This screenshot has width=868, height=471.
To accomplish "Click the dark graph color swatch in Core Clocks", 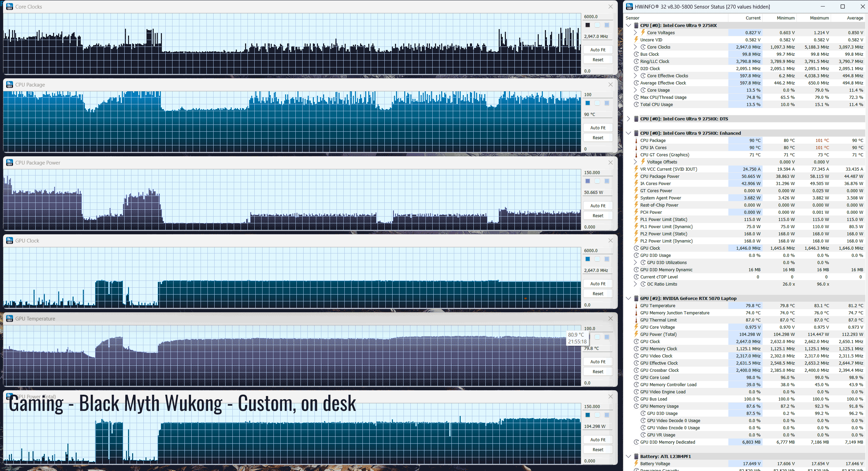I will (x=588, y=25).
